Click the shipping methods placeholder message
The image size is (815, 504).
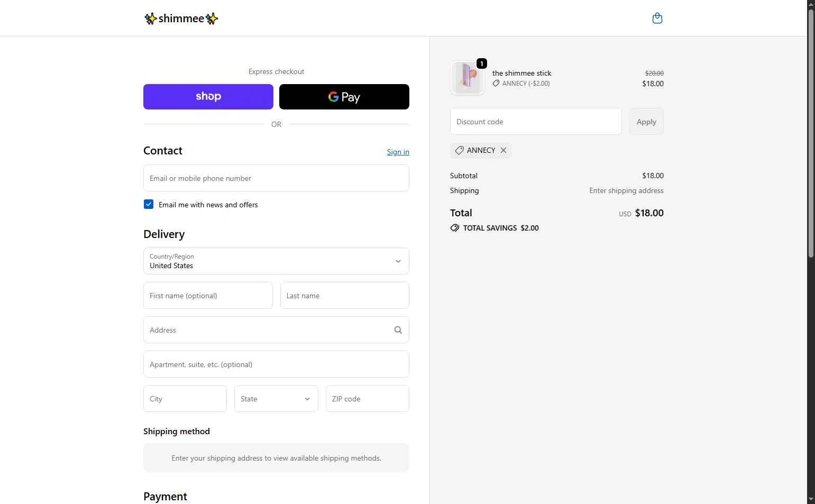[x=276, y=458]
